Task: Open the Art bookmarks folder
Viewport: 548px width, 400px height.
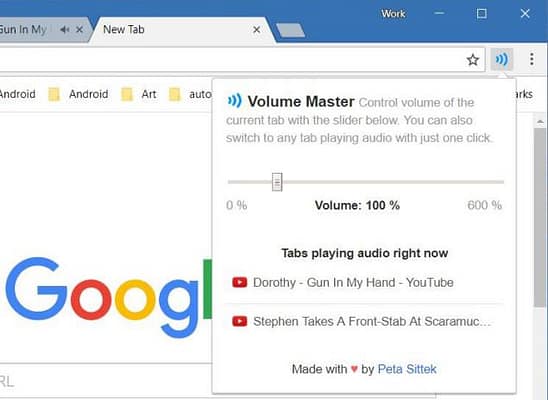Action: pyautogui.click(x=138, y=94)
